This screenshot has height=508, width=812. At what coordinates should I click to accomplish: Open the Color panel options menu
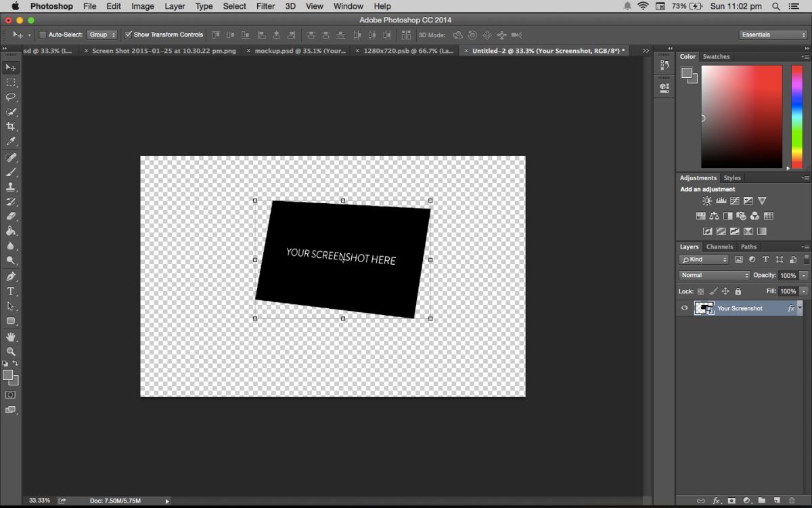tap(805, 57)
